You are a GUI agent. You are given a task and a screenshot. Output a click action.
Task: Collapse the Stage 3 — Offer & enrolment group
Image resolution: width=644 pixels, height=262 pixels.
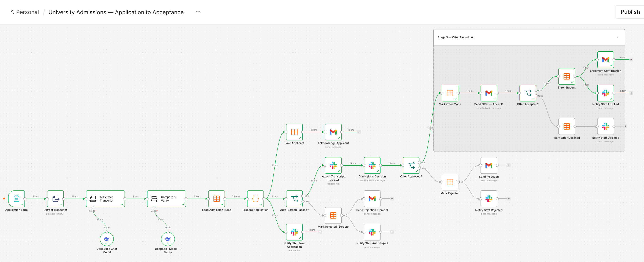point(617,38)
